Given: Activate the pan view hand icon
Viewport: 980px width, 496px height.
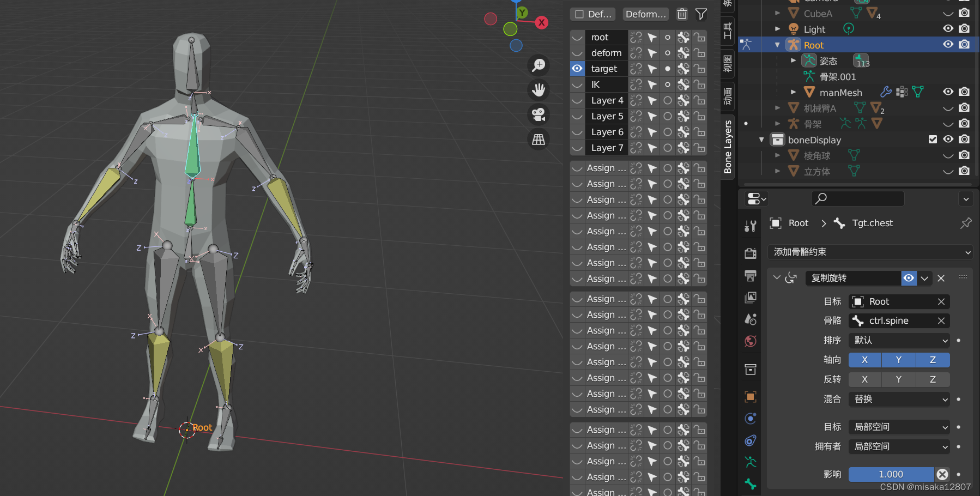Looking at the screenshot, I should pos(539,90).
